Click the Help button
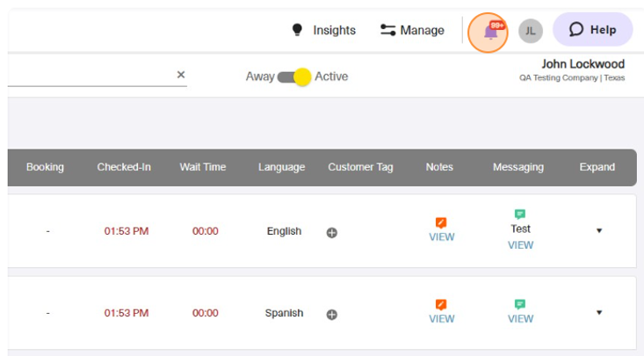This screenshot has width=644, height=356. coord(592,30)
